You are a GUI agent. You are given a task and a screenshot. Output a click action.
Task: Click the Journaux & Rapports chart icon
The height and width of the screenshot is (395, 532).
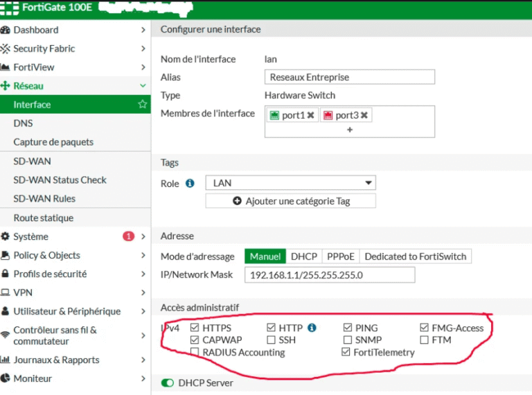pyautogui.click(x=5, y=360)
